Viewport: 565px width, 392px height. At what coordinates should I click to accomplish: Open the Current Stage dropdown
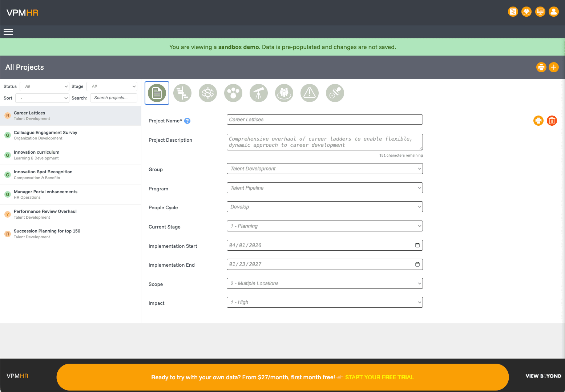[324, 226]
